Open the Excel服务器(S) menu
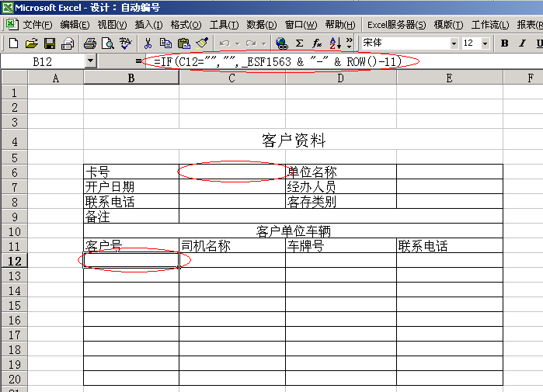The width and height of the screenshot is (543, 392). pyautogui.click(x=397, y=25)
